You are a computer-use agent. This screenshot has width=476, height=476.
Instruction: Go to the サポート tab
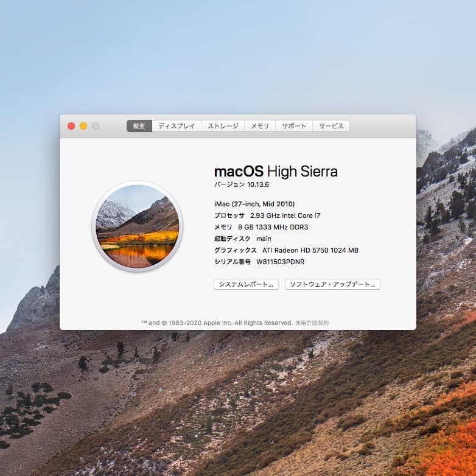point(294,126)
